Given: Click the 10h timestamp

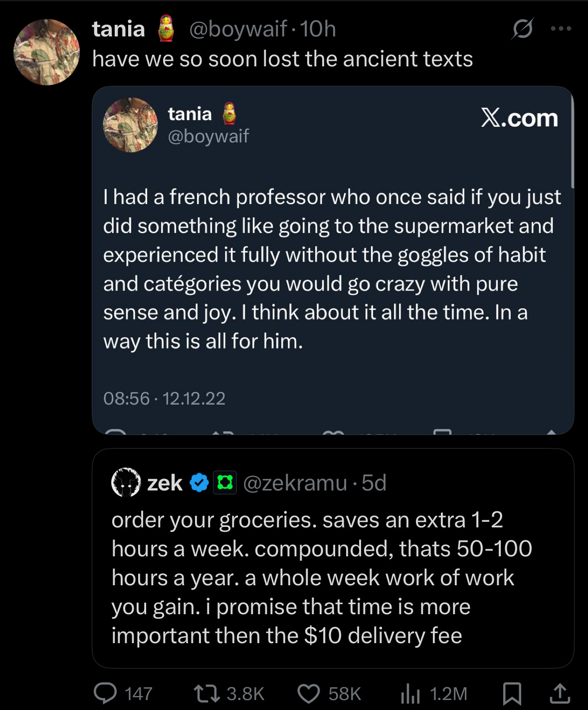Looking at the screenshot, I should [x=318, y=29].
